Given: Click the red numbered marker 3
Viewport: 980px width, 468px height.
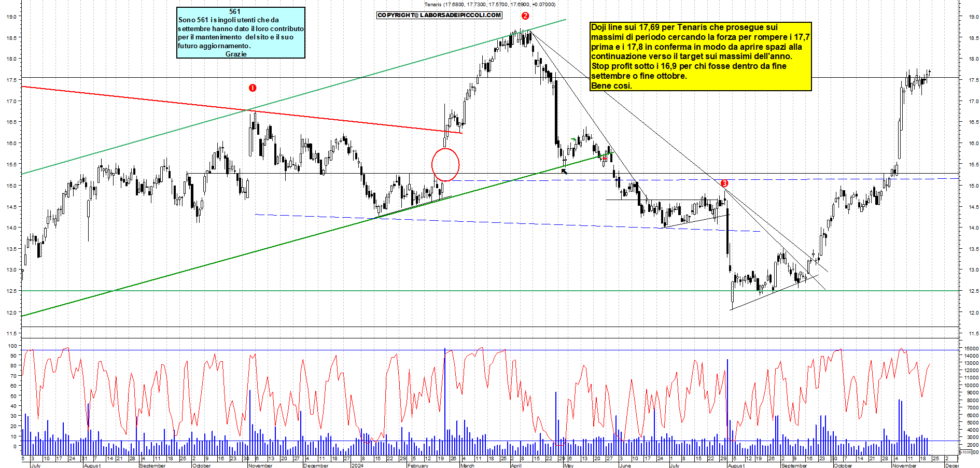Looking at the screenshot, I should coord(724,183).
